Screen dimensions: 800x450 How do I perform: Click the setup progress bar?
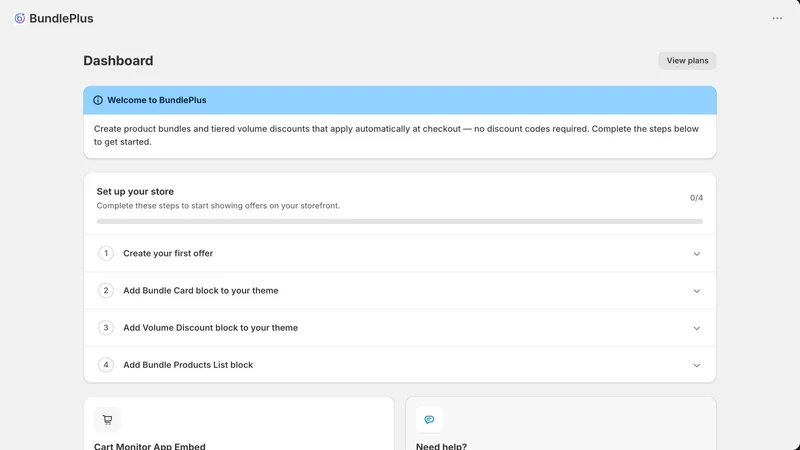pyautogui.click(x=399, y=221)
